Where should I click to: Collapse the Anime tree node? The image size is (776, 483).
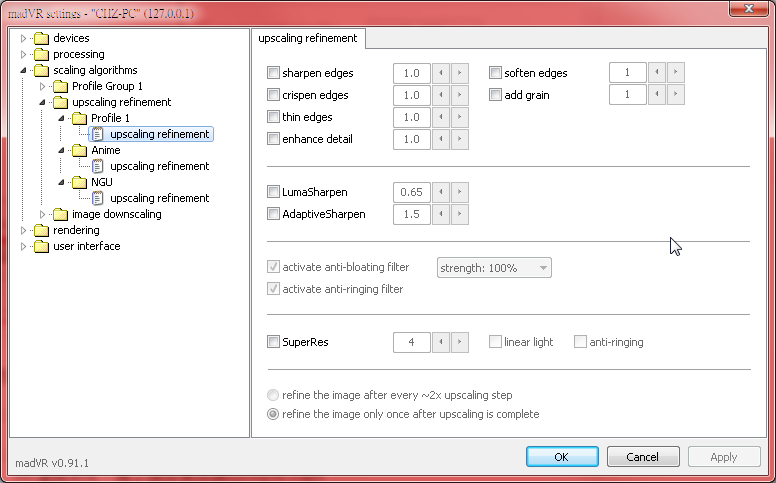coord(61,150)
